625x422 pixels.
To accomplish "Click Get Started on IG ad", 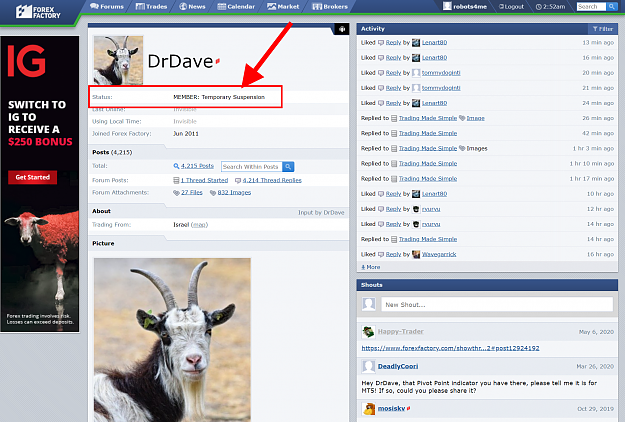I will click(x=32, y=177).
